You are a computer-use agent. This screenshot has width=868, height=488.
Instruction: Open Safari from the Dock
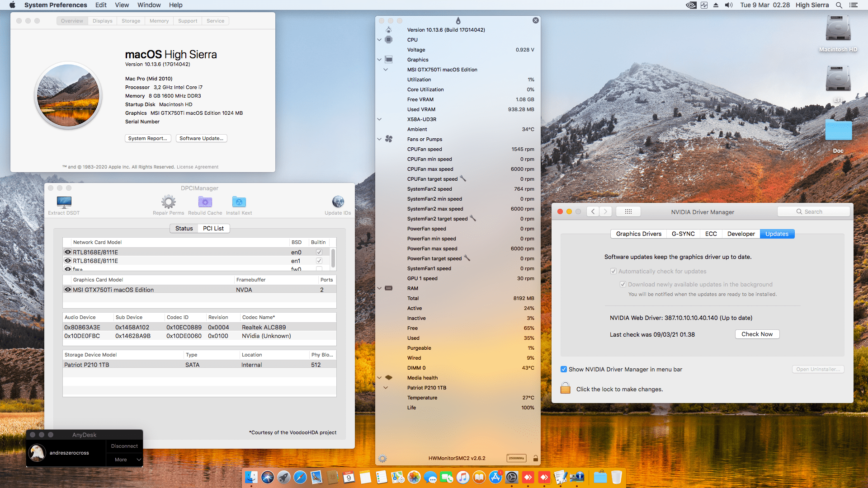(x=300, y=477)
